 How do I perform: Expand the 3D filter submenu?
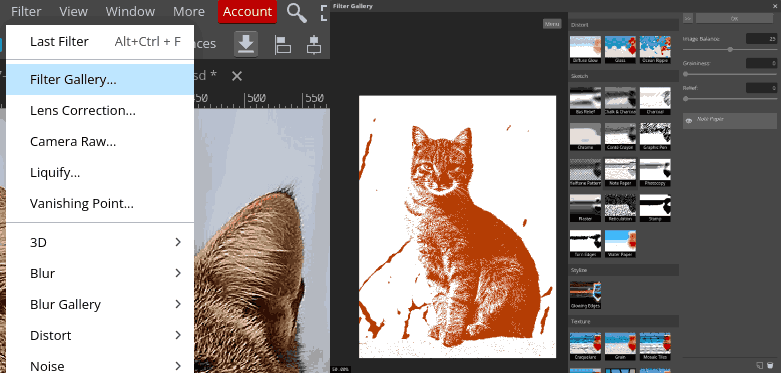pos(100,243)
